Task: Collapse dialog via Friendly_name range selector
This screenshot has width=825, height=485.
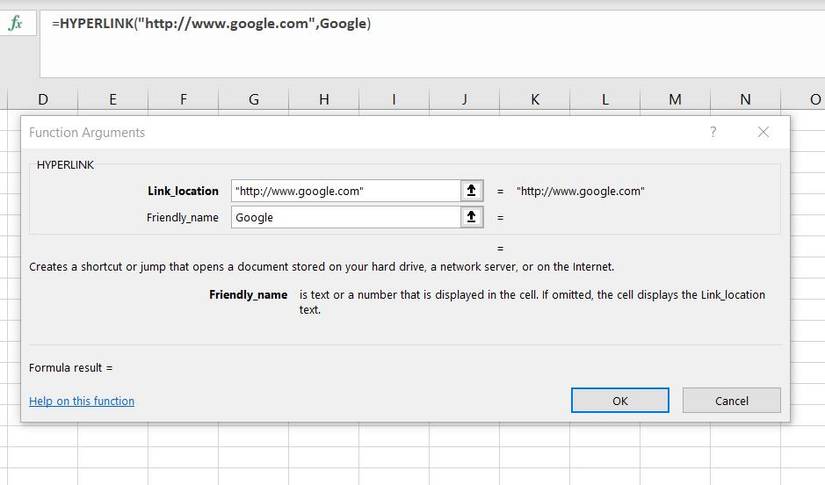Action: tap(471, 217)
